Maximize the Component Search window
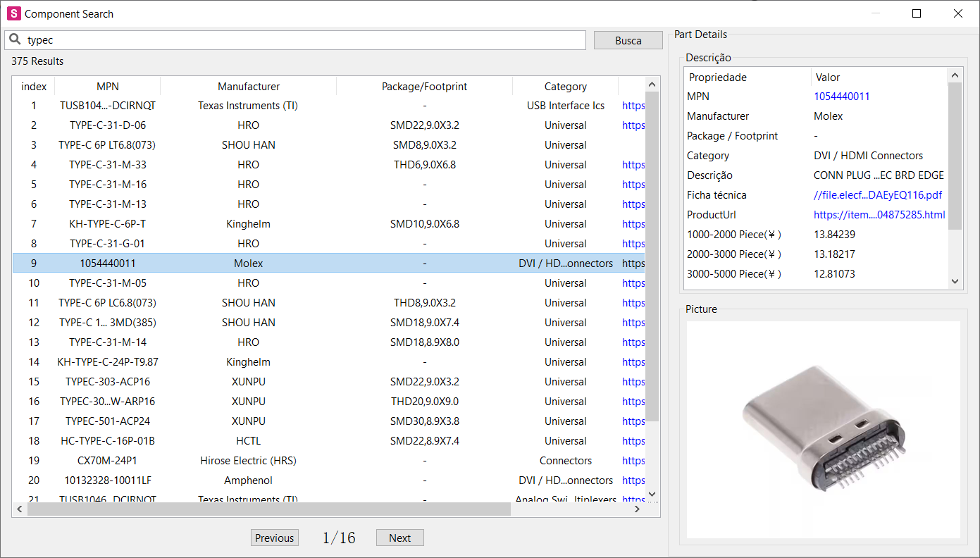 point(916,13)
